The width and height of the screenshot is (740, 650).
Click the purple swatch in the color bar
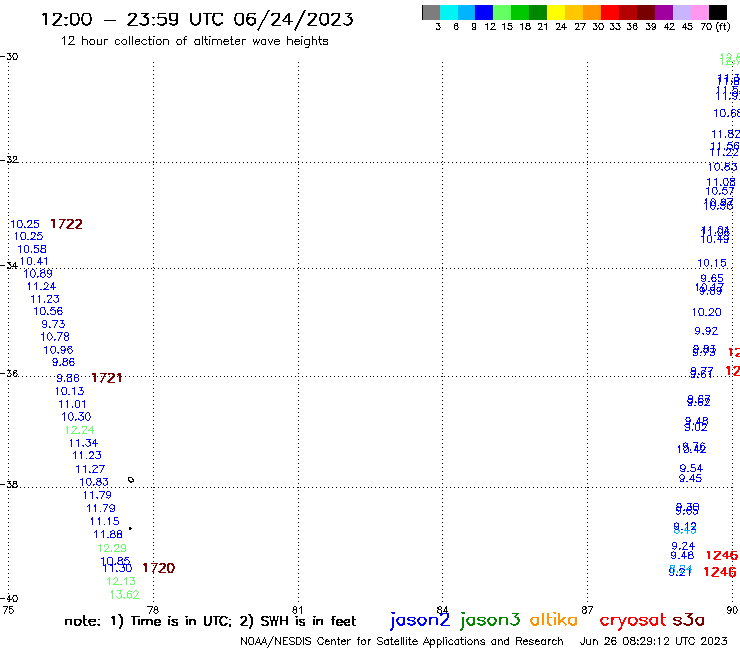664,12
